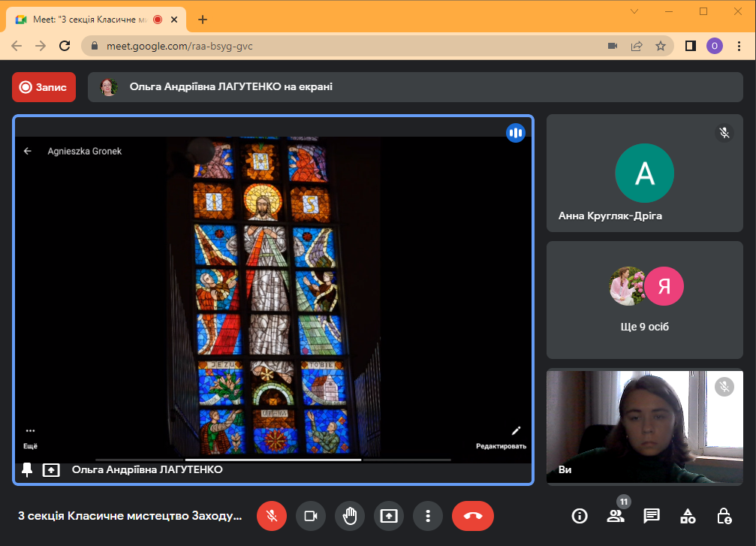Close the Meet browser tab
Viewport: 756px width, 546px height.
coord(174,20)
